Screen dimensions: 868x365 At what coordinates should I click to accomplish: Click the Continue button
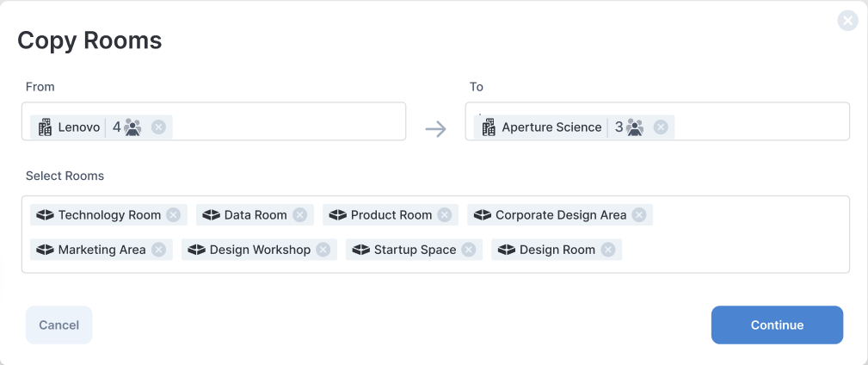777,325
